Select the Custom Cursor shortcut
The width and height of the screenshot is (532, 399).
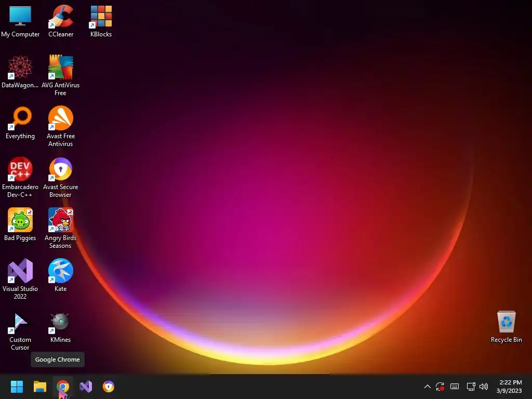tap(20, 330)
